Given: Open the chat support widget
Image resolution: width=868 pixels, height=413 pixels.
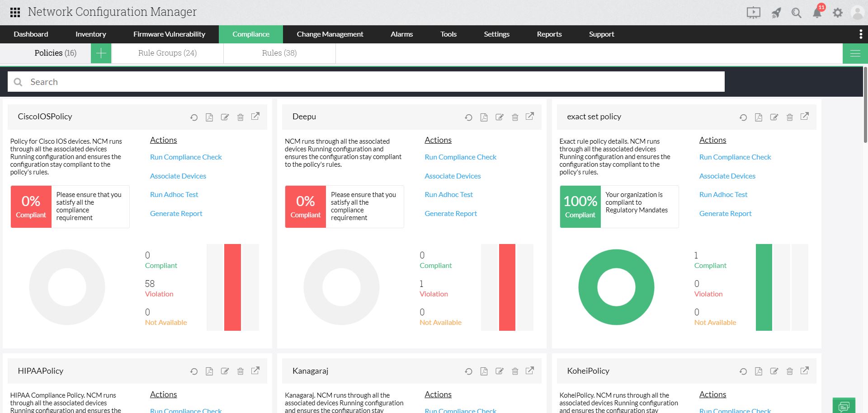Looking at the screenshot, I should pyautogui.click(x=844, y=406).
